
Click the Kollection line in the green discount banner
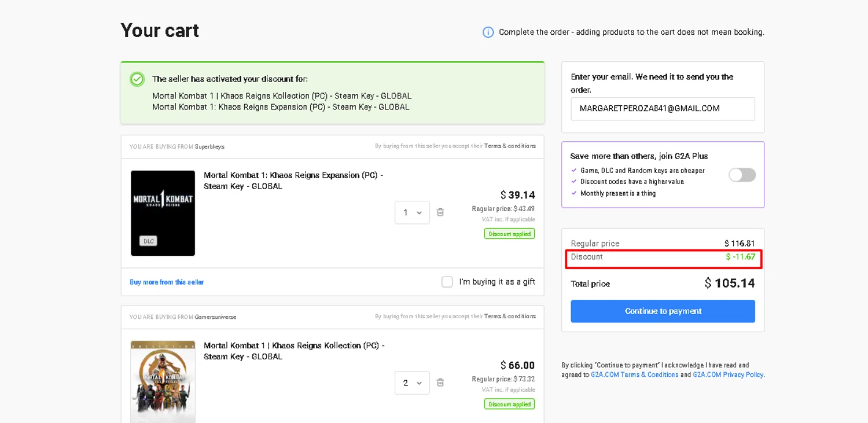282,96
